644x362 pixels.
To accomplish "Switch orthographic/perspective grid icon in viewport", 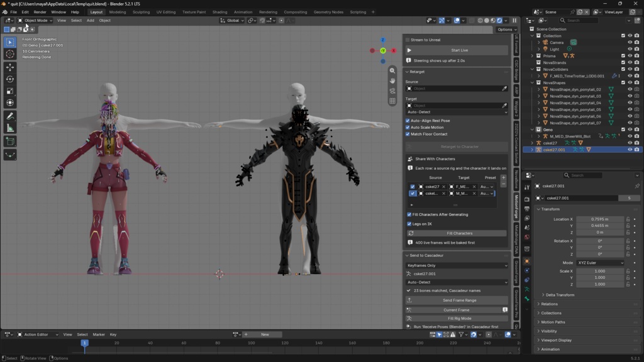I will 392,101.
